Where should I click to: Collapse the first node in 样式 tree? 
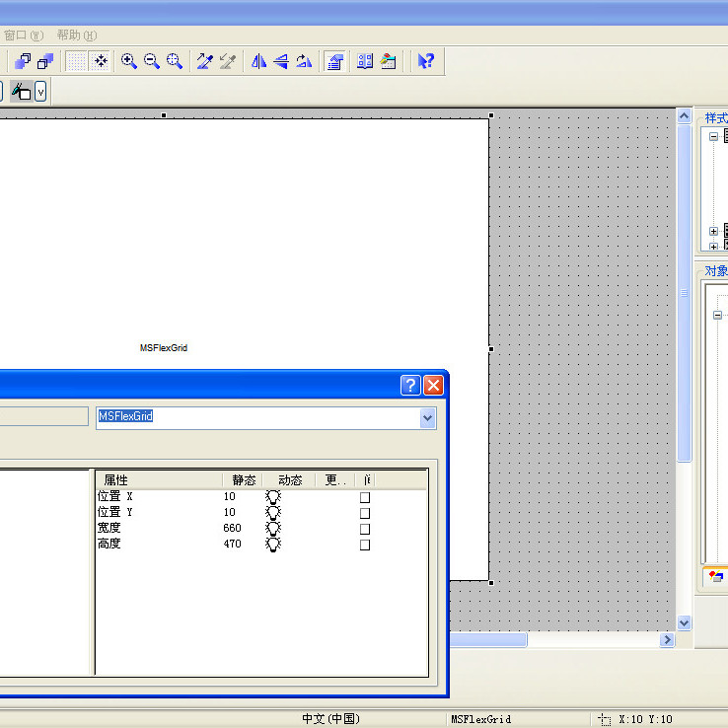[713, 137]
